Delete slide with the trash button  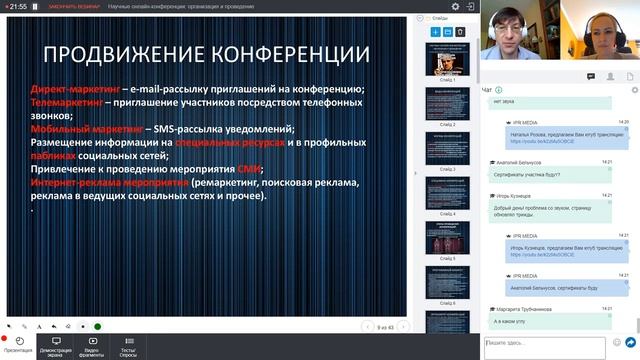460,32
